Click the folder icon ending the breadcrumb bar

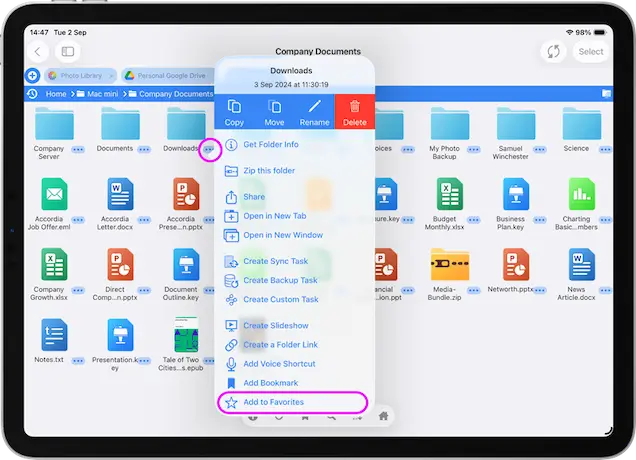click(x=605, y=94)
